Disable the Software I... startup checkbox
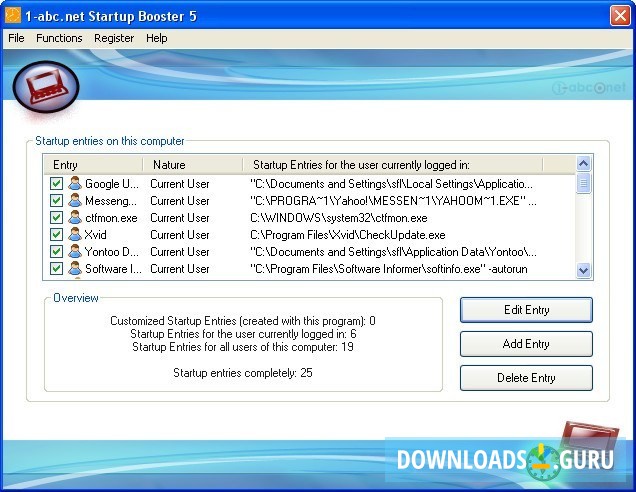Viewport: 636px width, 492px height. tap(56, 269)
